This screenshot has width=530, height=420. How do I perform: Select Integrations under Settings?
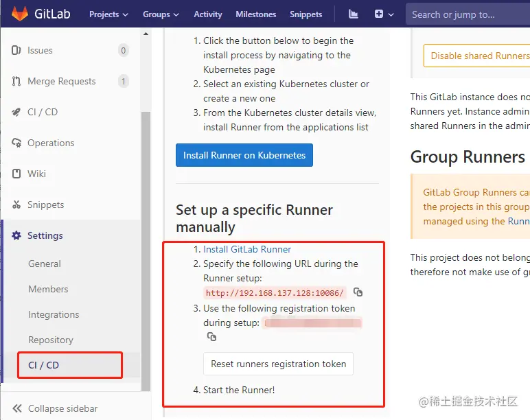tap(54, 314)
